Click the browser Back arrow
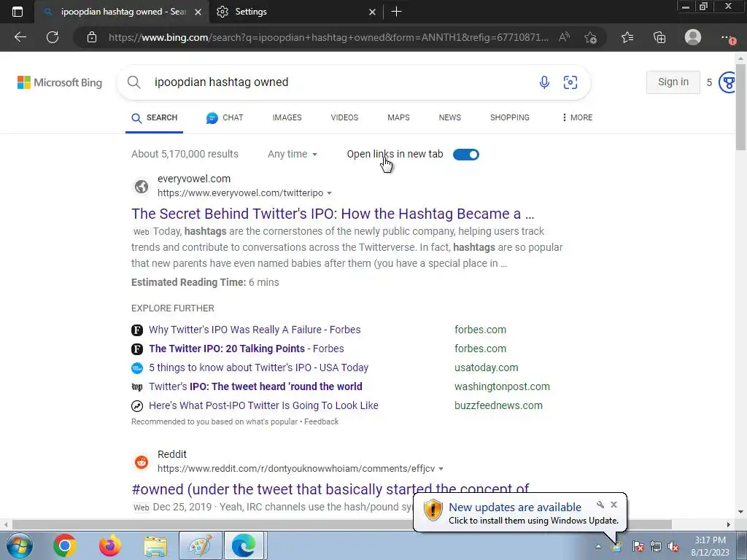The image size is (747, 560). tap(20, 37)
